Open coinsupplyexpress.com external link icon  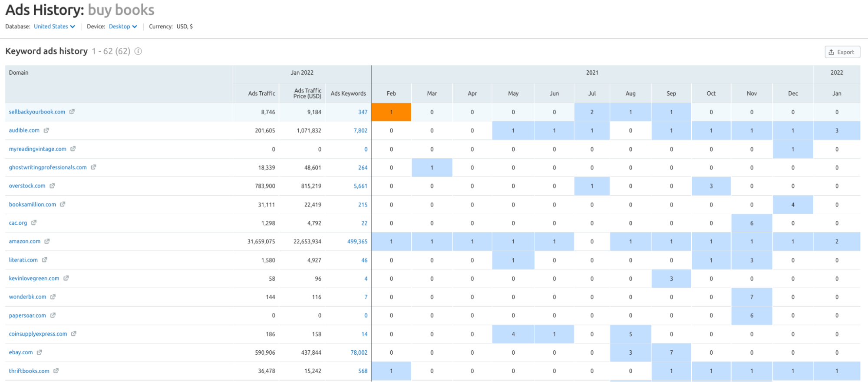point(74,334)
